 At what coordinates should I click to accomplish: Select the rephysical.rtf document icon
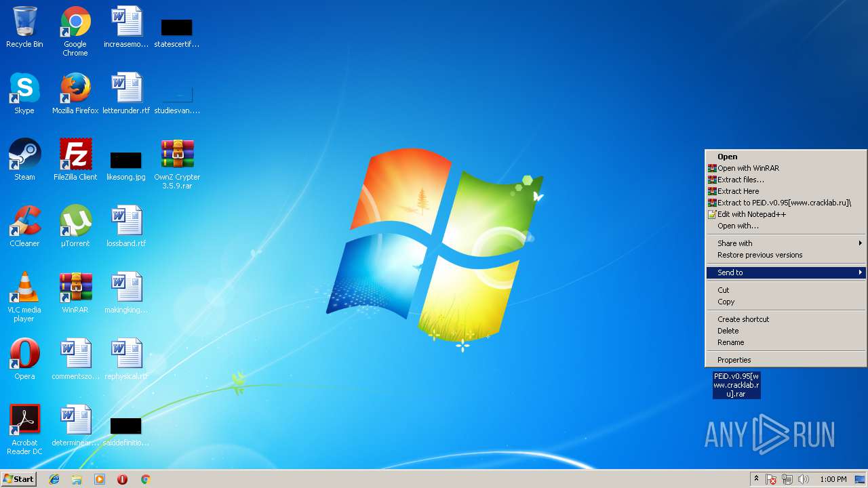pos(126,359)
